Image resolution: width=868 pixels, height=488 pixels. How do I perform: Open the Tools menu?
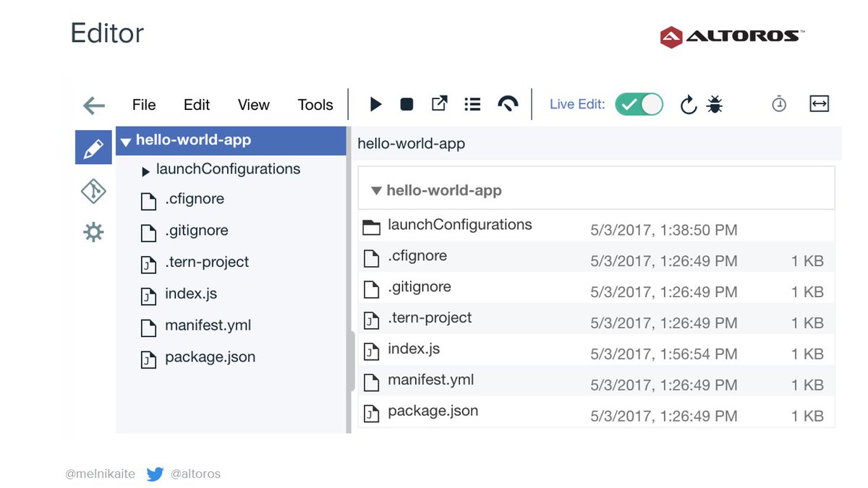click(x=315, y=105)
